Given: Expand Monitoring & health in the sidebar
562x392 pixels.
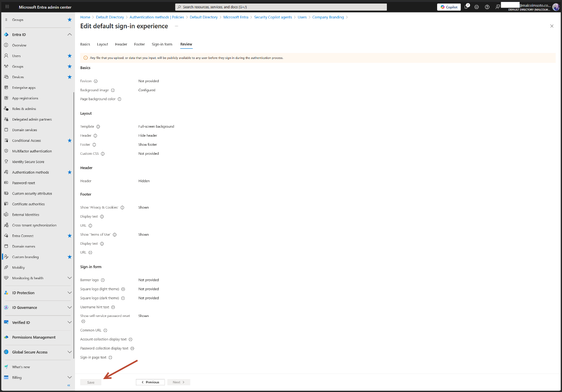Looking at the screenshot, I should [70, 278].
